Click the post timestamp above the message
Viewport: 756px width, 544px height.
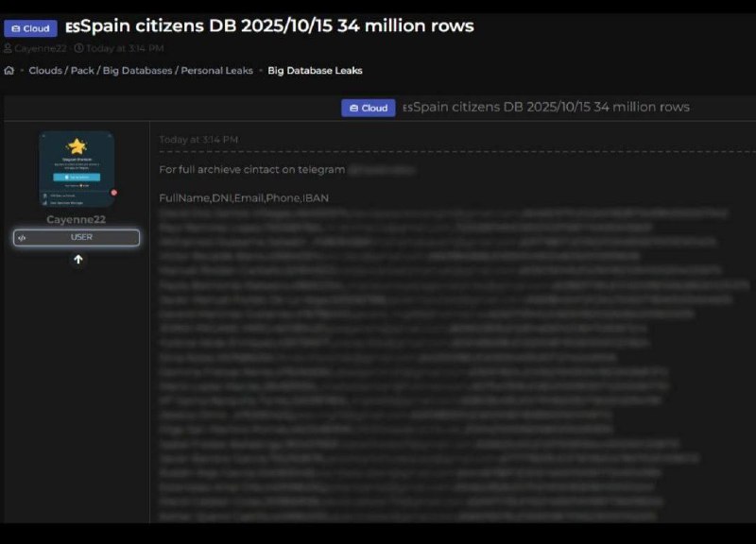tap(198, 140)
